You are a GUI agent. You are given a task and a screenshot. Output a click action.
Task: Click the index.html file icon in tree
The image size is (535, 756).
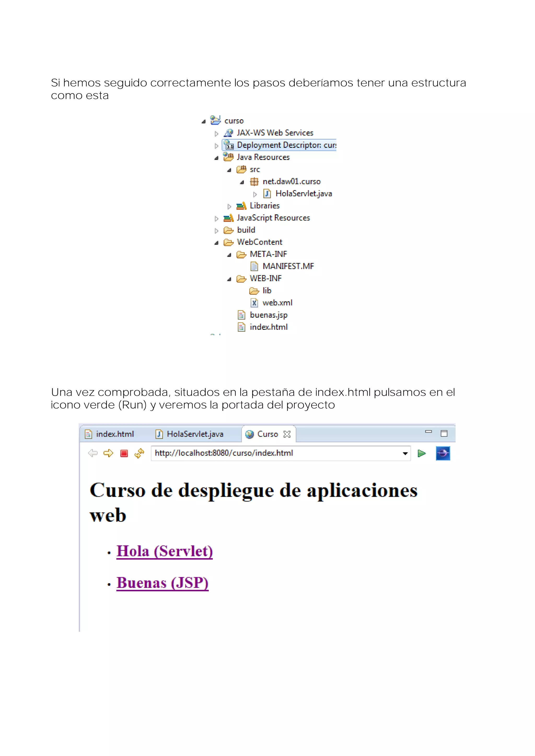coord(241,327)
